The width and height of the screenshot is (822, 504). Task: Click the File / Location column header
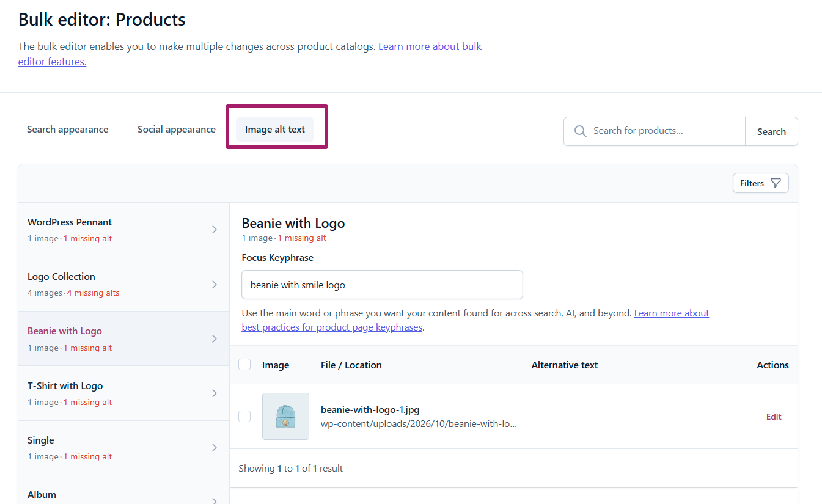(351, 365)
